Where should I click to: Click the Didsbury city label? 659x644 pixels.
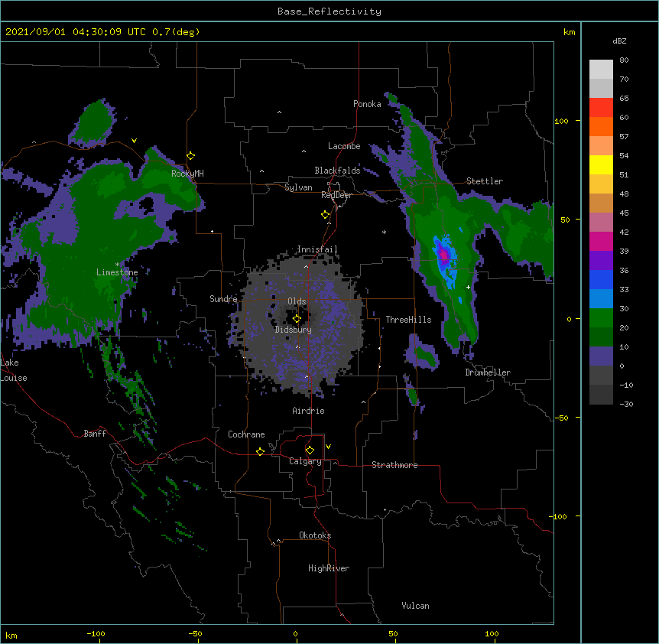point(294,330)
